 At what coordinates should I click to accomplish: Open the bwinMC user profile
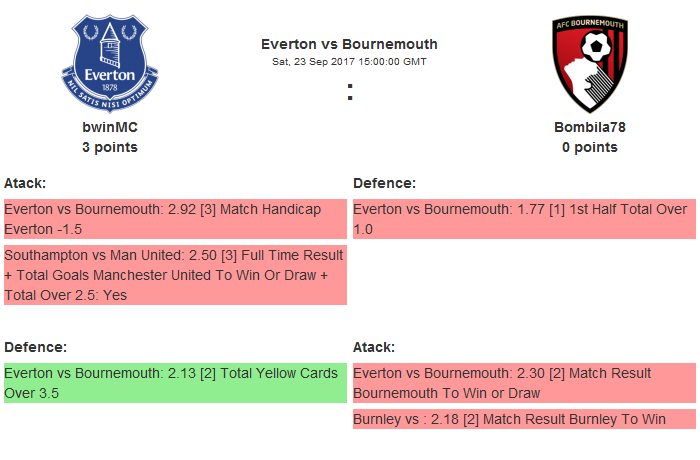pyautogui.click(x=110, y=127)
